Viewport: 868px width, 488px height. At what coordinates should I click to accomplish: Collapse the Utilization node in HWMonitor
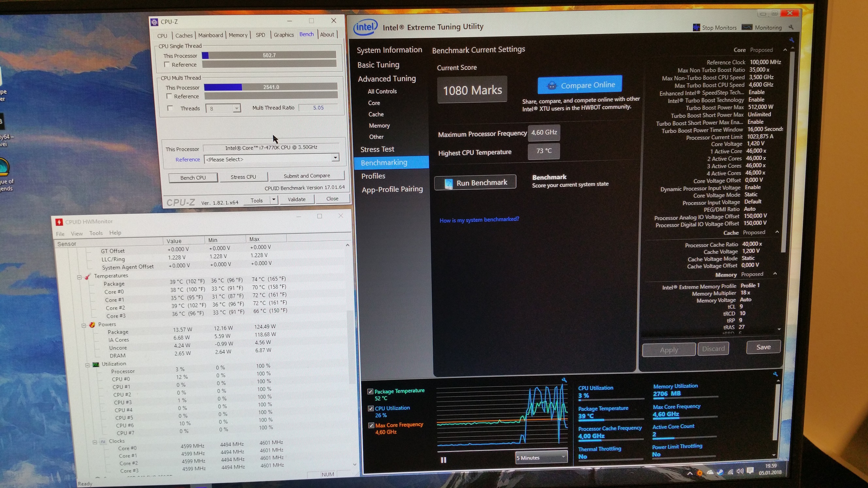tap(87, 365)
